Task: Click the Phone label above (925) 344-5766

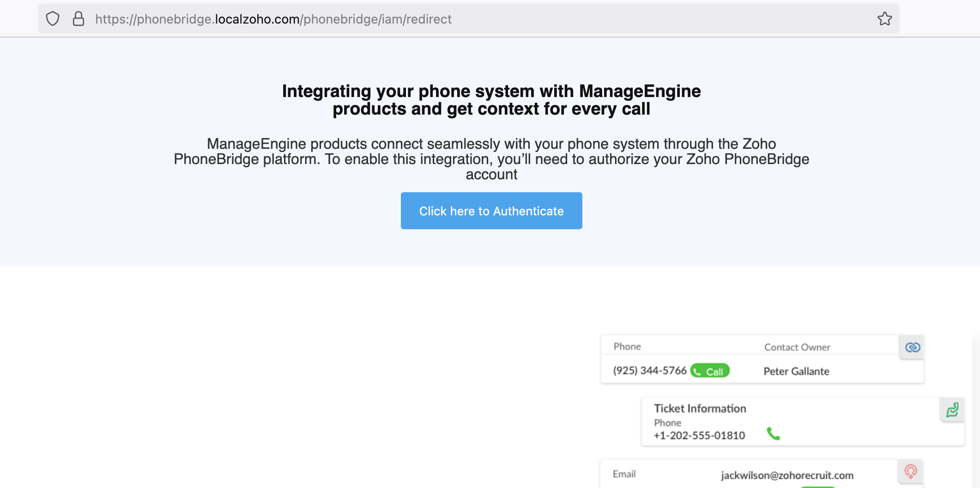Action: click(627, 347)
